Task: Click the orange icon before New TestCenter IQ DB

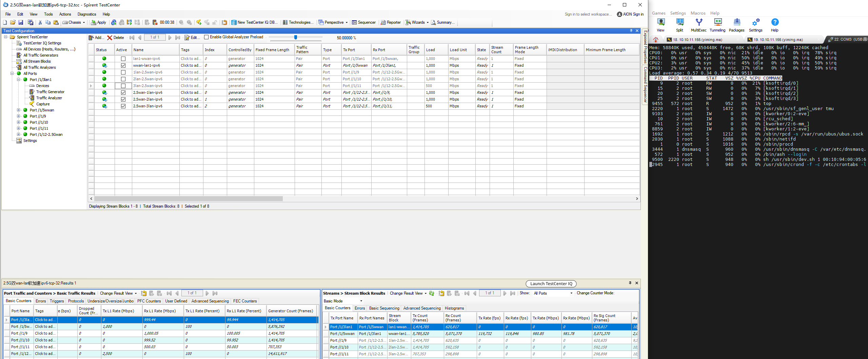Action: pos(224,22)
